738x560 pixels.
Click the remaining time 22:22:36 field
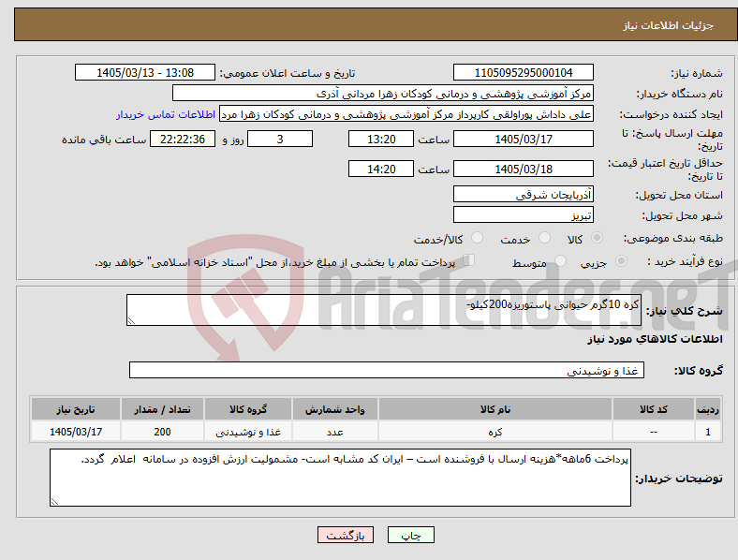183,139
